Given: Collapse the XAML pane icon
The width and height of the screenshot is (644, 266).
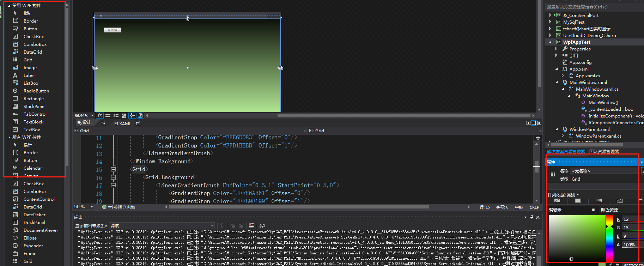Looking at the screenshot, I should (x=539, y=123).
